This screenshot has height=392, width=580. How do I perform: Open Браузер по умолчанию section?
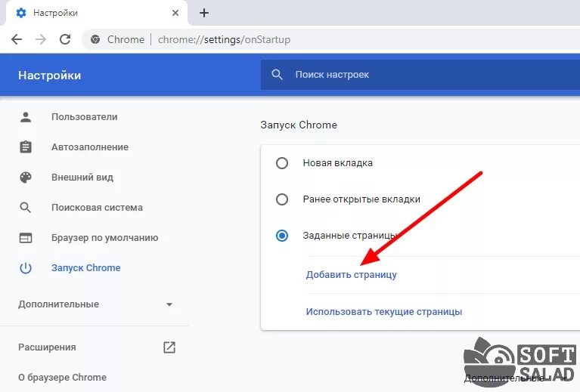point(104,238)
